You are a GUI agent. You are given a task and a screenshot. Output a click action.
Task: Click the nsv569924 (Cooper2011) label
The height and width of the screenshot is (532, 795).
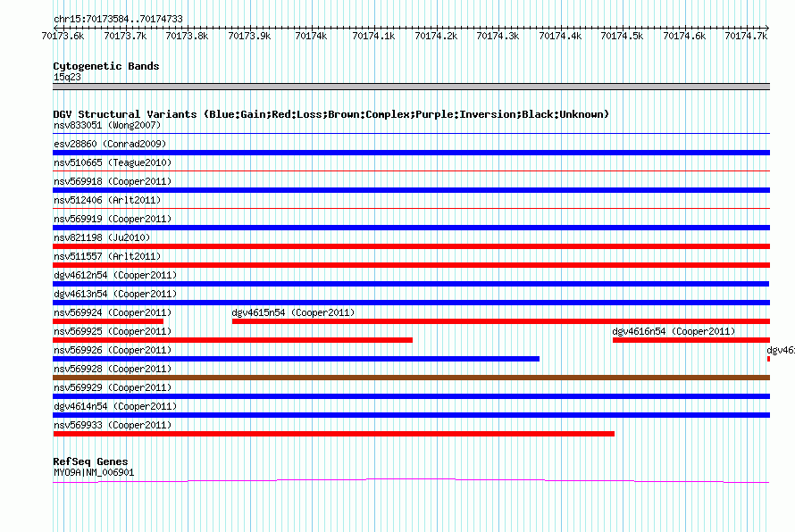(x=113, y=312)
